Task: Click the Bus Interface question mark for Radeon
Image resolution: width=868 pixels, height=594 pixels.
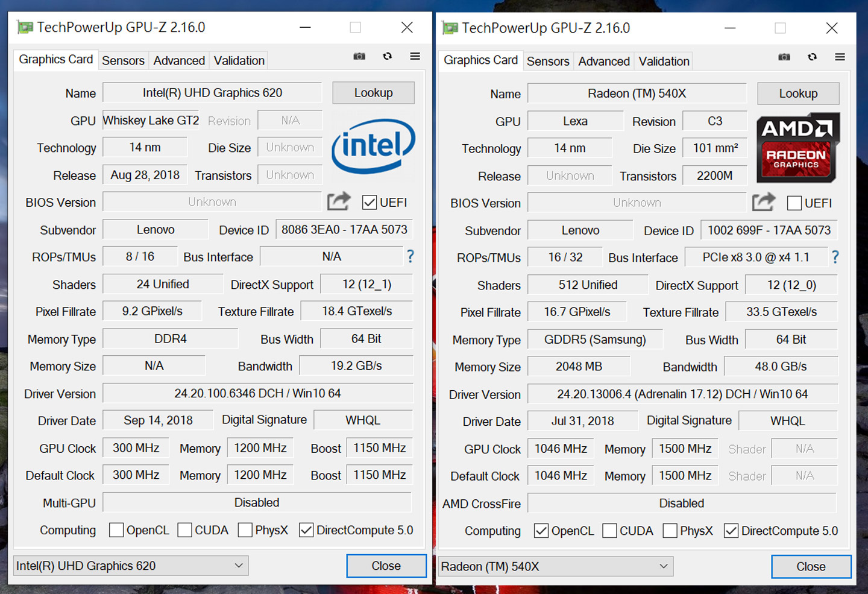Action: (835, 258)
